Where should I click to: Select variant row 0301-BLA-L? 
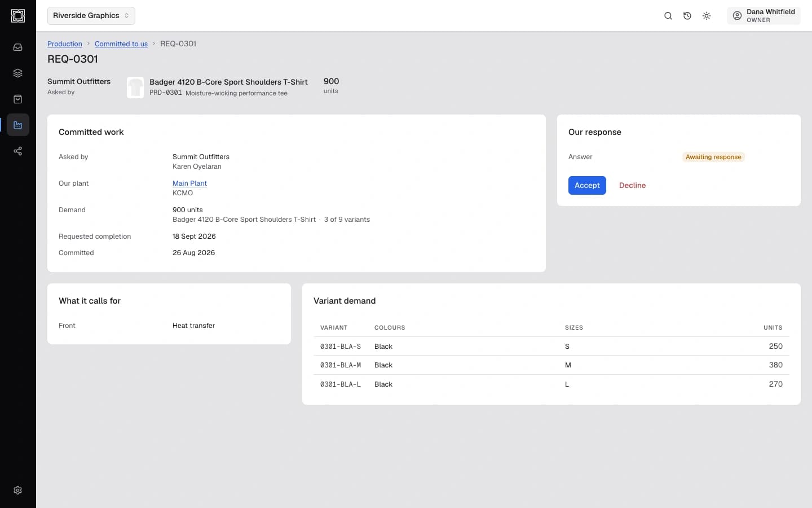(x=551, y=384)
